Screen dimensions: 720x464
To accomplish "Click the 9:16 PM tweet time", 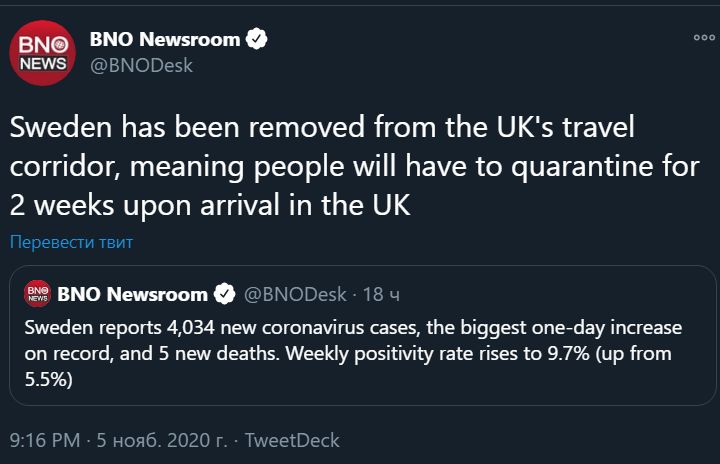I will [45, 440].
